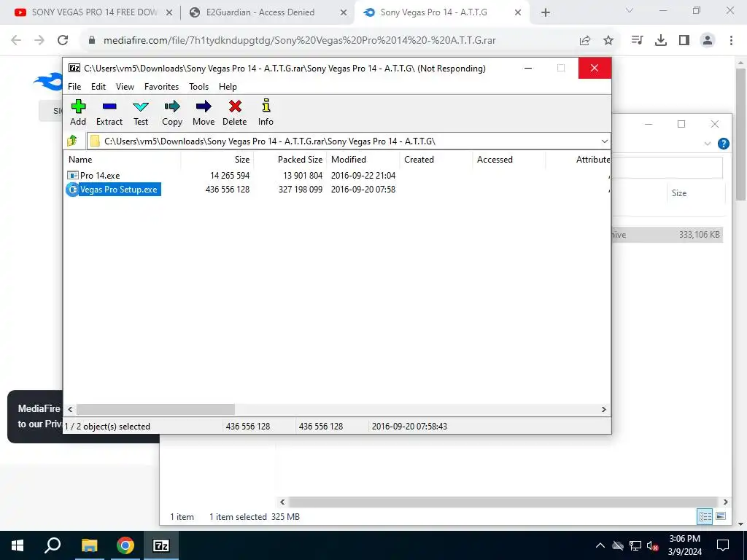Open the File menu in 7-Zip
The image size is (747, 560).
(74, 87)
